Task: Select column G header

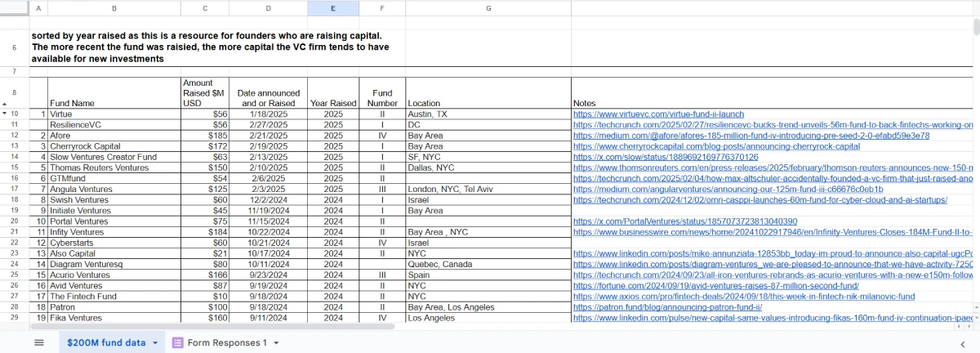Action: pyautogui.click(x=488, y=7)
